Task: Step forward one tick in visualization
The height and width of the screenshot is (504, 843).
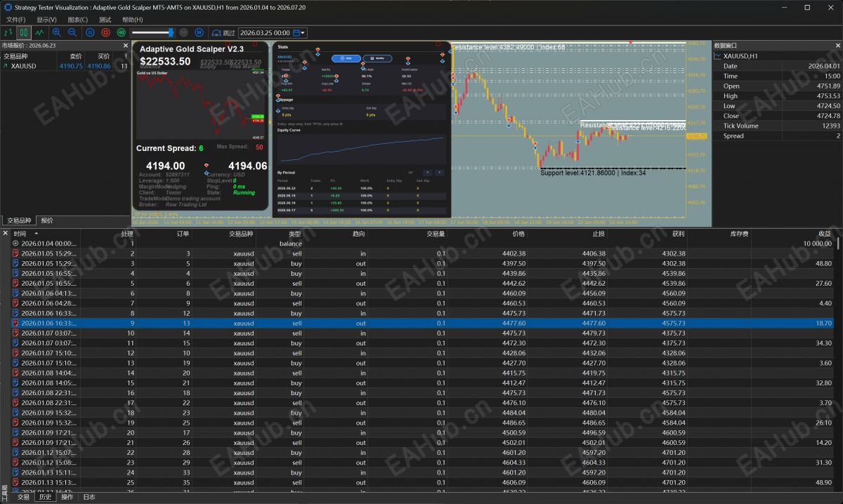Action: pos(199,32)
